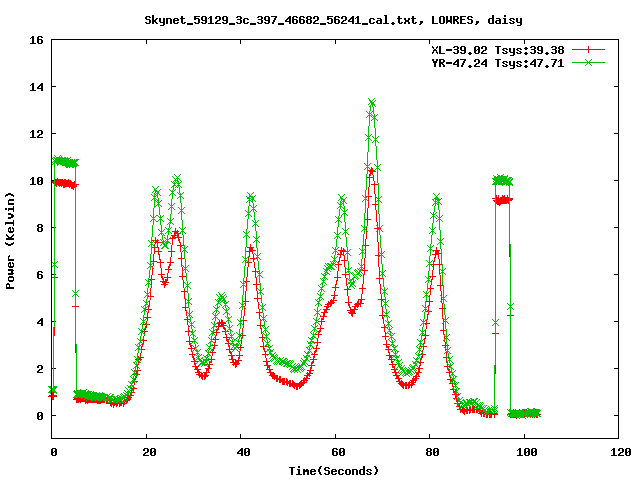Click y-axis tick label 10
Viewport: 640px width, 480px height.
coord(36,181)
